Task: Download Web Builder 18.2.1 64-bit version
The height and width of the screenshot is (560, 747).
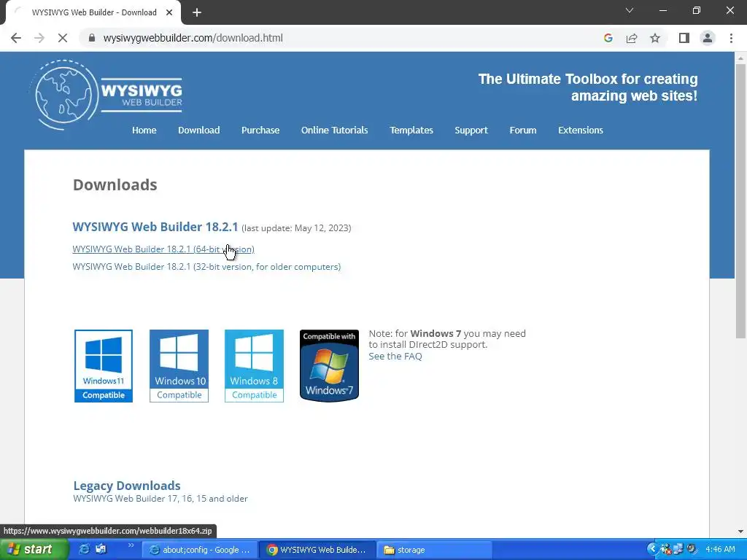Action: [x=163, y=249]
